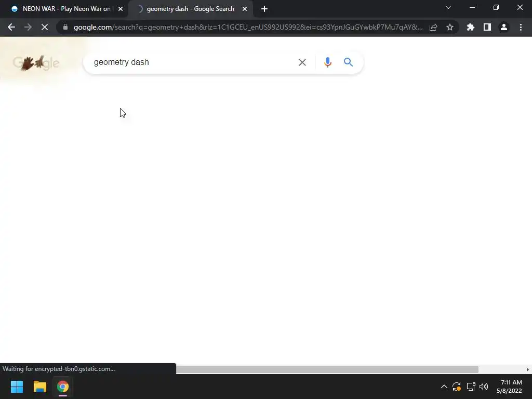Select the geometry dash Google Search tab

(x=191, y=9)
